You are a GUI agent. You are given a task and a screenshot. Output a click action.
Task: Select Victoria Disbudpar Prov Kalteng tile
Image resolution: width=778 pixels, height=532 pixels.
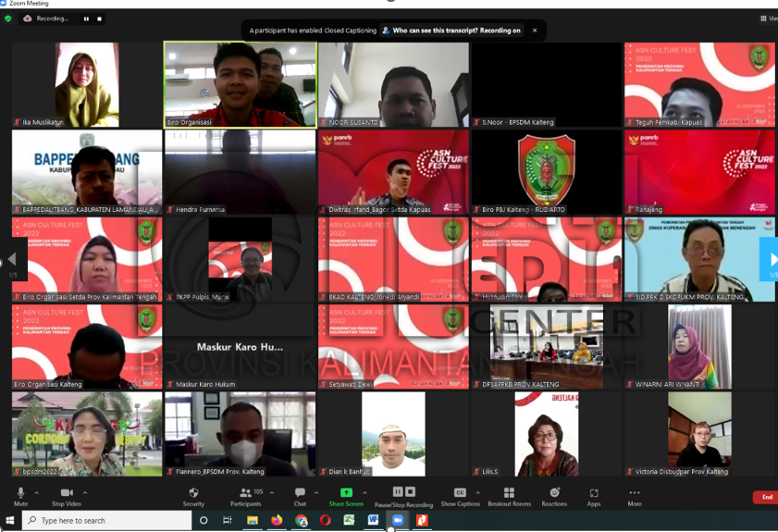(x=699, y=434)
